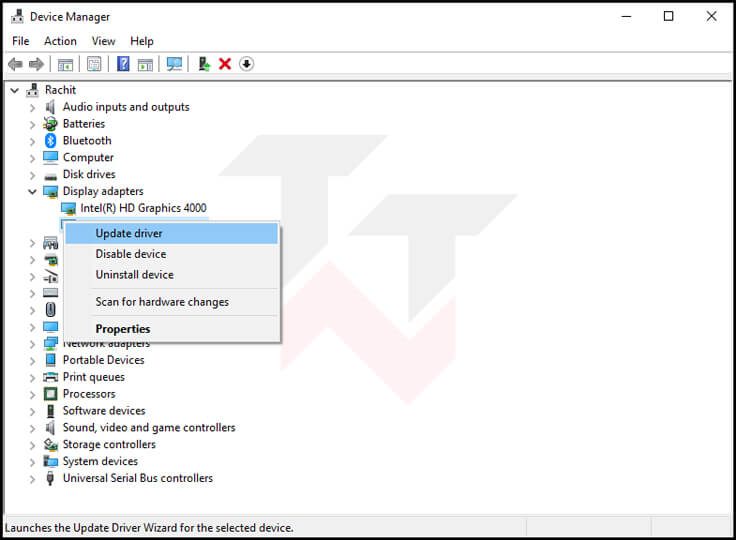Screen dimensions: 736x540
Task: Open the blue Help question-mark icon
Action: 123,64
